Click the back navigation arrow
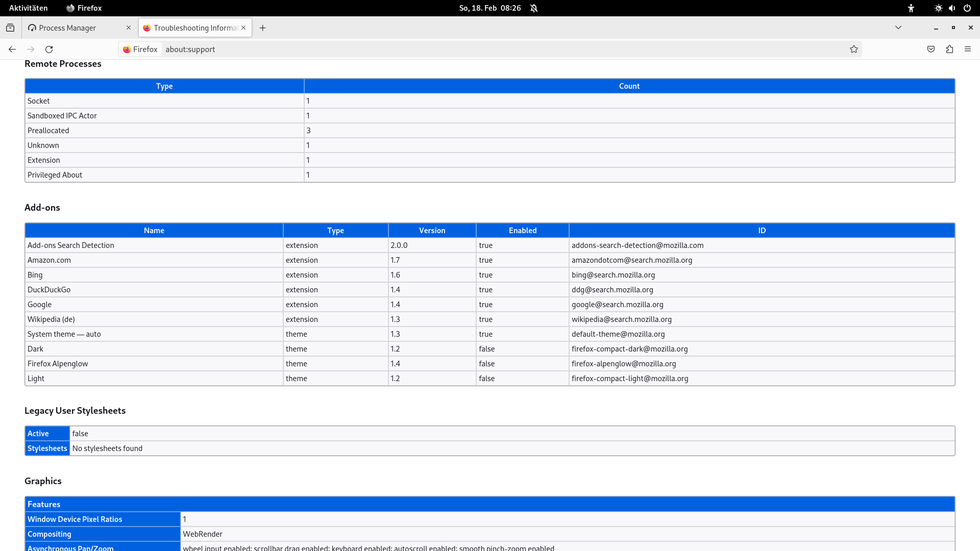980x551 pixels. coord(12,49)
